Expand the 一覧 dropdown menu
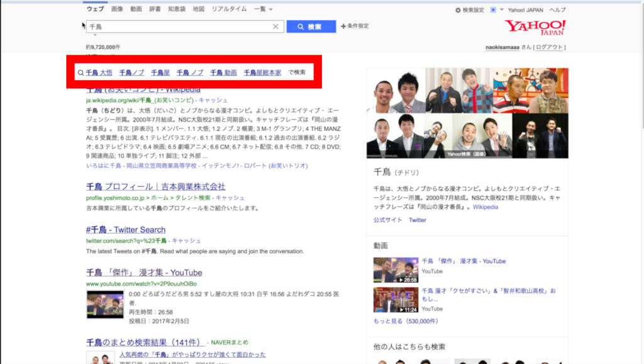Screen dimensions: 644x364 264,9
